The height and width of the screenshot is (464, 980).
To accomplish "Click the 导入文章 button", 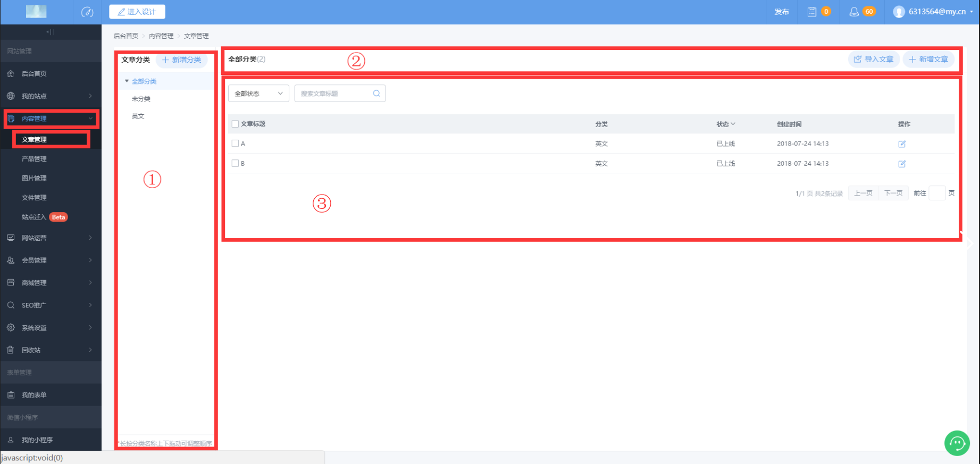I will click(874, 60).
